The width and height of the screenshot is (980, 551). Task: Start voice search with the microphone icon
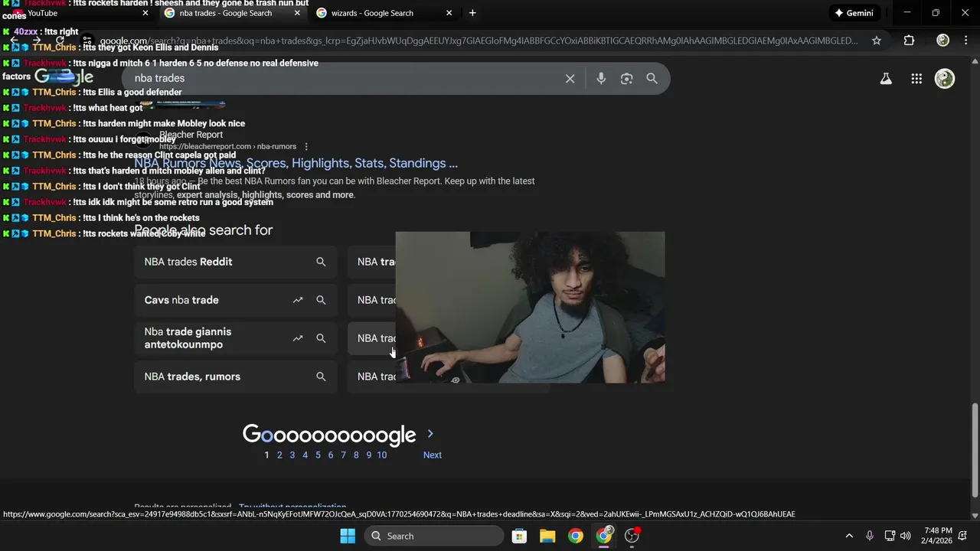tap(601, 78)
